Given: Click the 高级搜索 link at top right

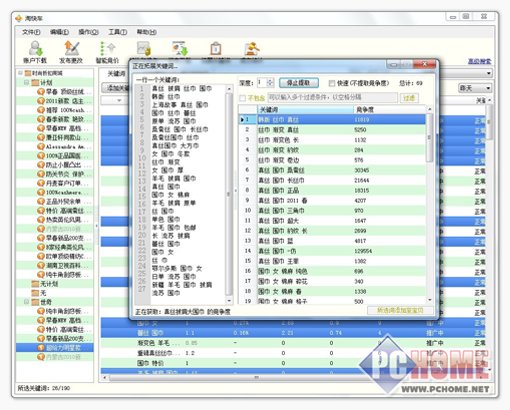Looking at the screenshot, I should pos(479,61).
